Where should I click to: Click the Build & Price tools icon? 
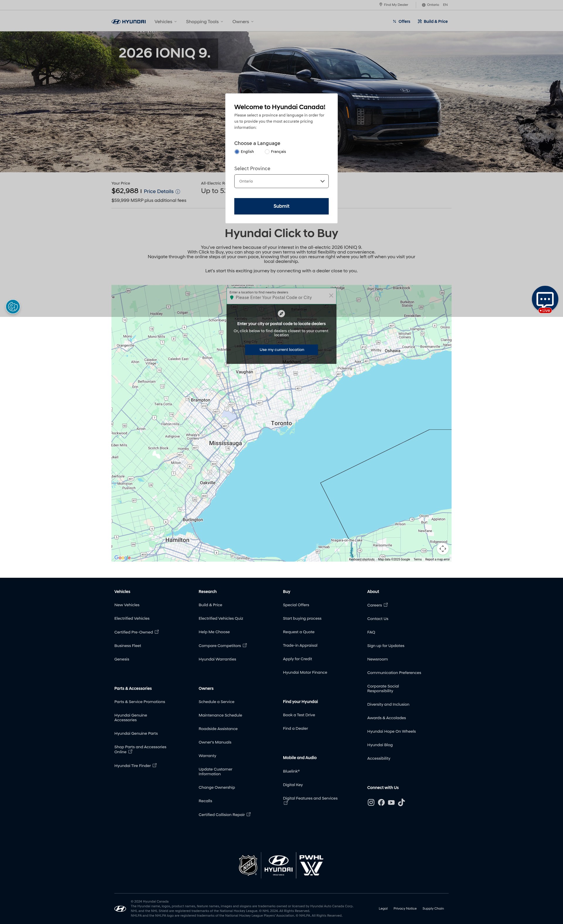point(420,21)
